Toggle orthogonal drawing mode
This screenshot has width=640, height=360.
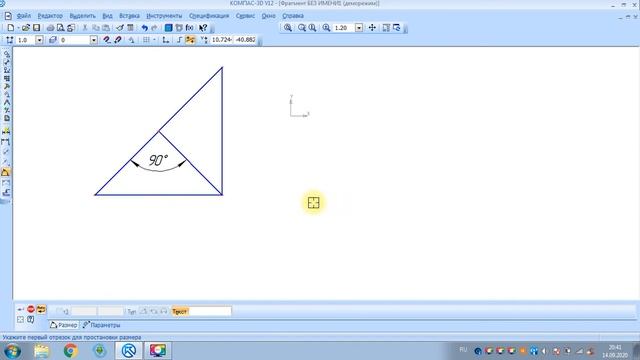pos(179,40)
